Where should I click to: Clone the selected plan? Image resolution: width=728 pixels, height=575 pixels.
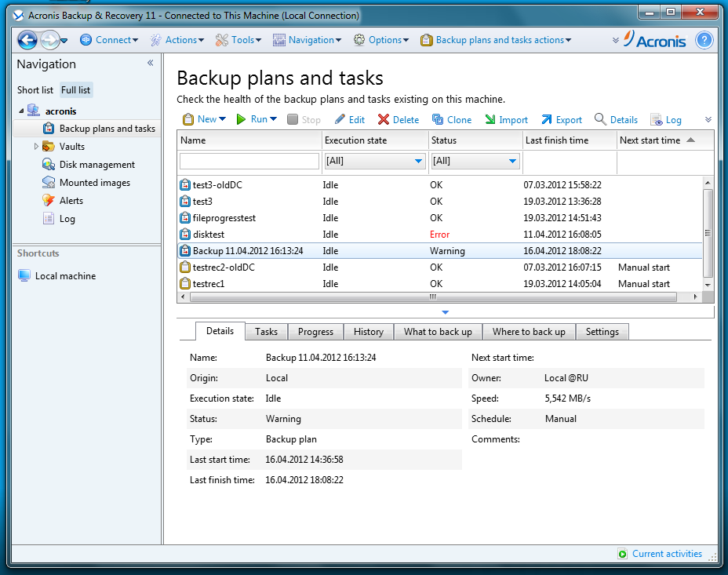pos(452,120)
